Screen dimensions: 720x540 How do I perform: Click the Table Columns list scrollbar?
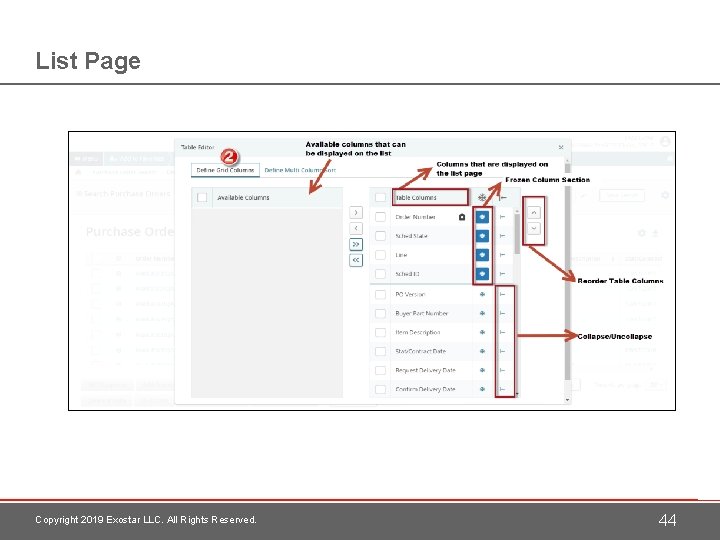click(x=517, y=234)
